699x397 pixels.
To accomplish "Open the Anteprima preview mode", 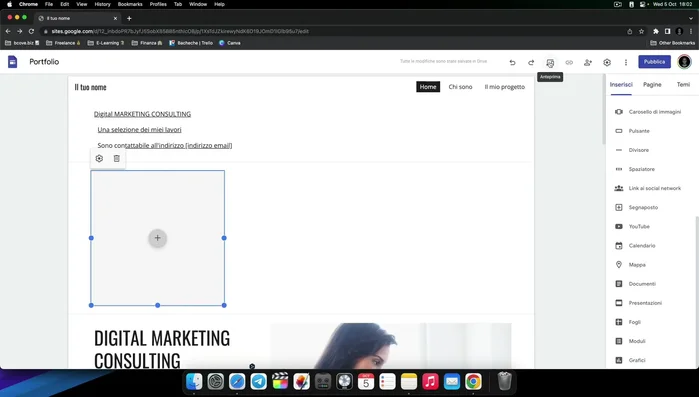I will tap(550, 62).
